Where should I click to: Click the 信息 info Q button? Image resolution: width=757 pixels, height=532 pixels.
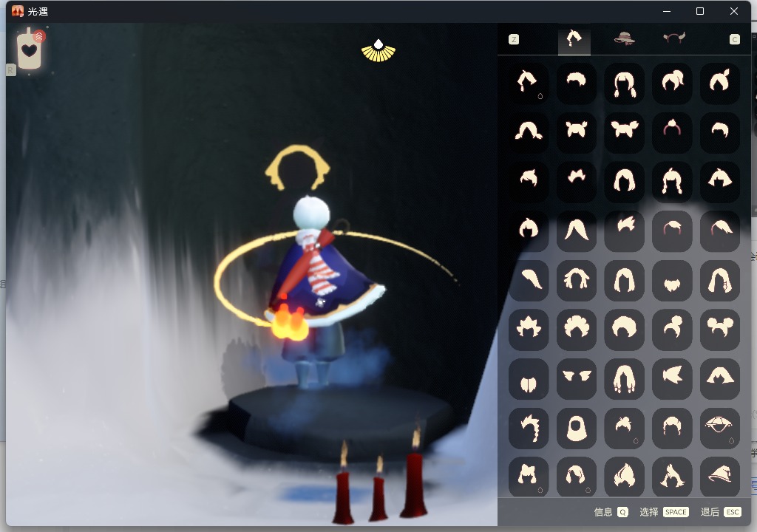pyautogui.click(x=611, y=512)
